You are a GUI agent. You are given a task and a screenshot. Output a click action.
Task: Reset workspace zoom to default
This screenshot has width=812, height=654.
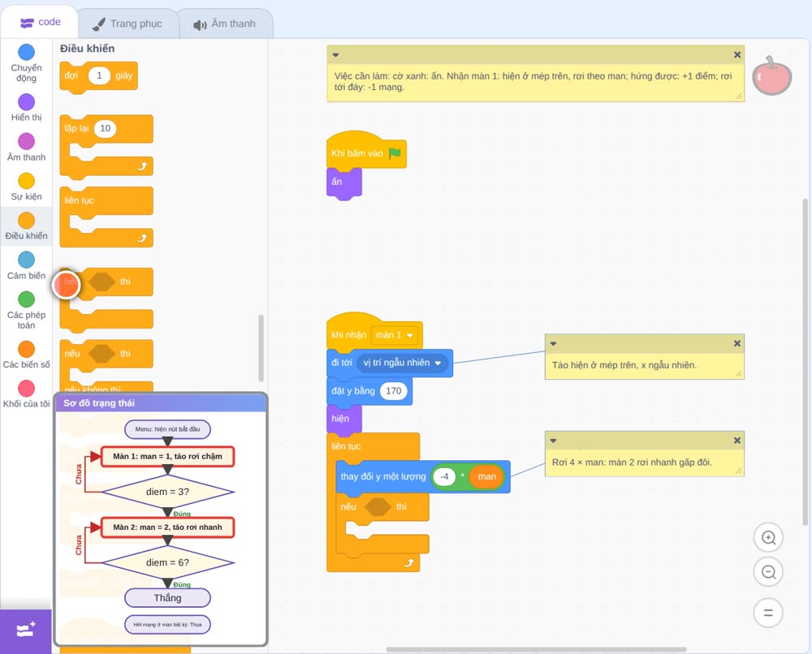[x=768, y=613]
